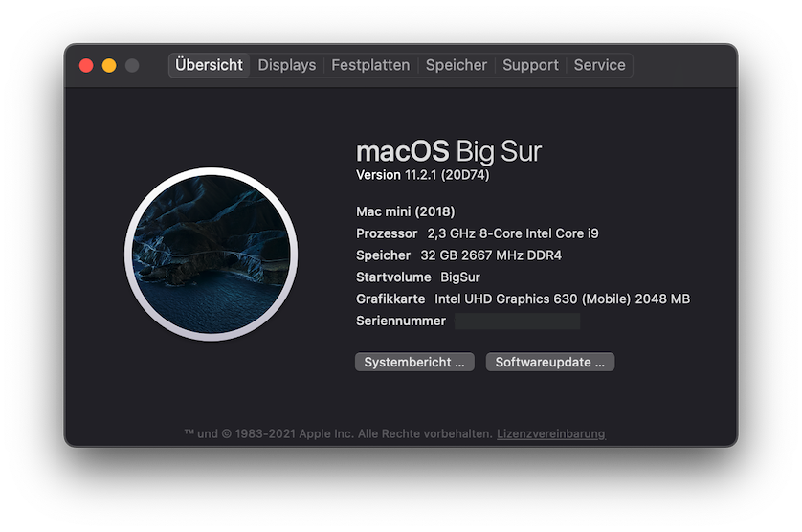Open the Displays tab
This screenshot has height=532, width=802.
(x=287, y=65)
